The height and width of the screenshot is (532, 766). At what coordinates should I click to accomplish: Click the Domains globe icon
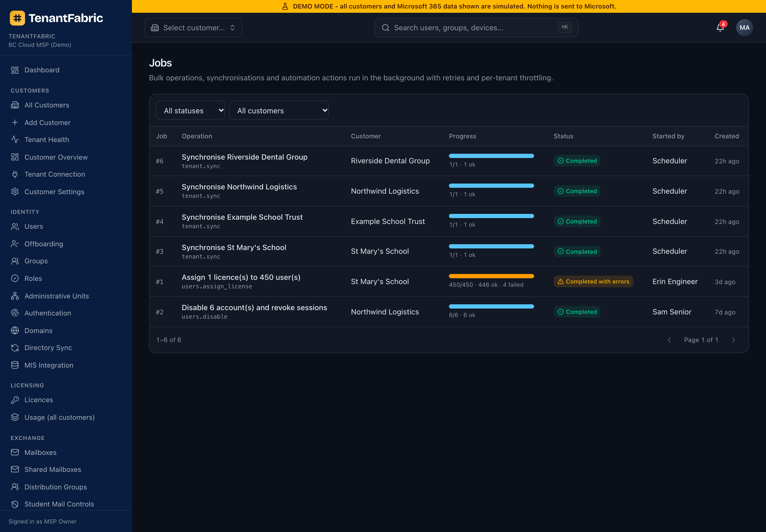[15, 330]
